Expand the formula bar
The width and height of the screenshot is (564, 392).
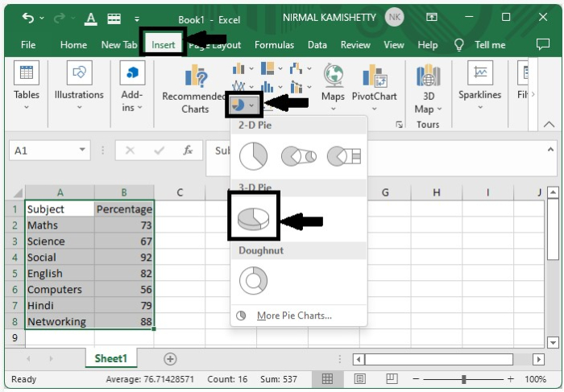tap(550, 150)
